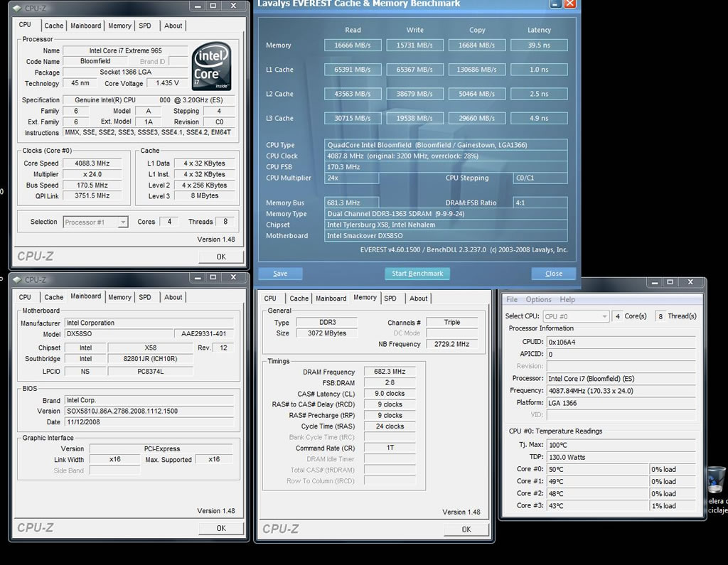The image size is (728, 565).
Task: Click the BIOS Date 11/12/2008
Action: click(x=149, y=422)
